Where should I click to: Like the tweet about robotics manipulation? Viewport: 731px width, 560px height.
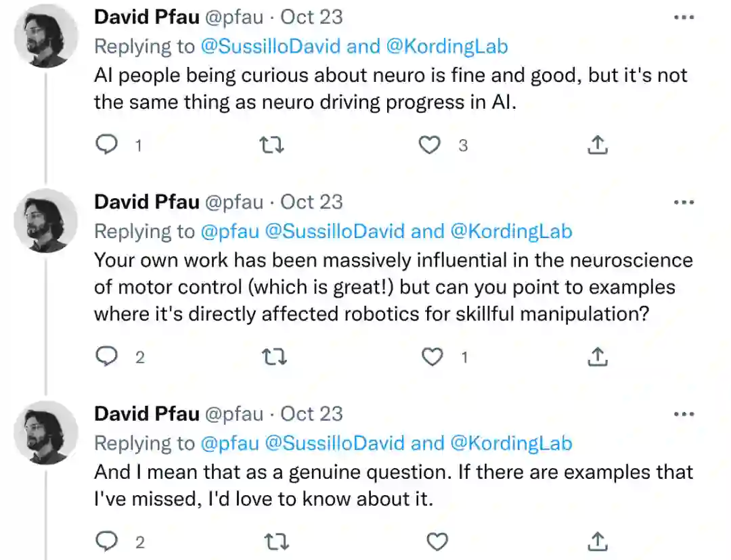pos(432,356)
